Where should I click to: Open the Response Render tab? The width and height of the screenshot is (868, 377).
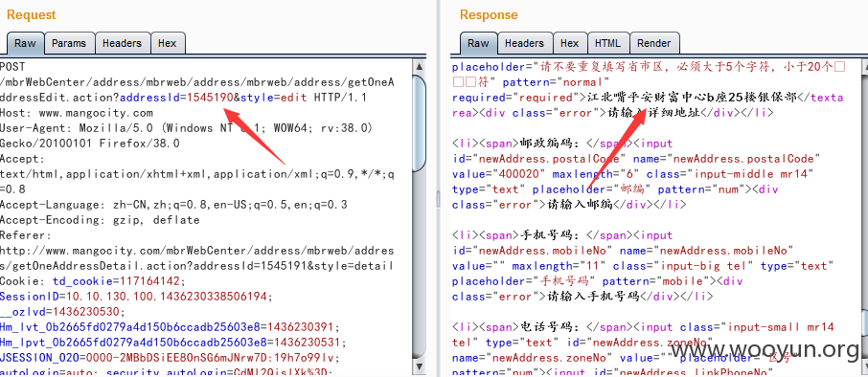pos(653,43)
